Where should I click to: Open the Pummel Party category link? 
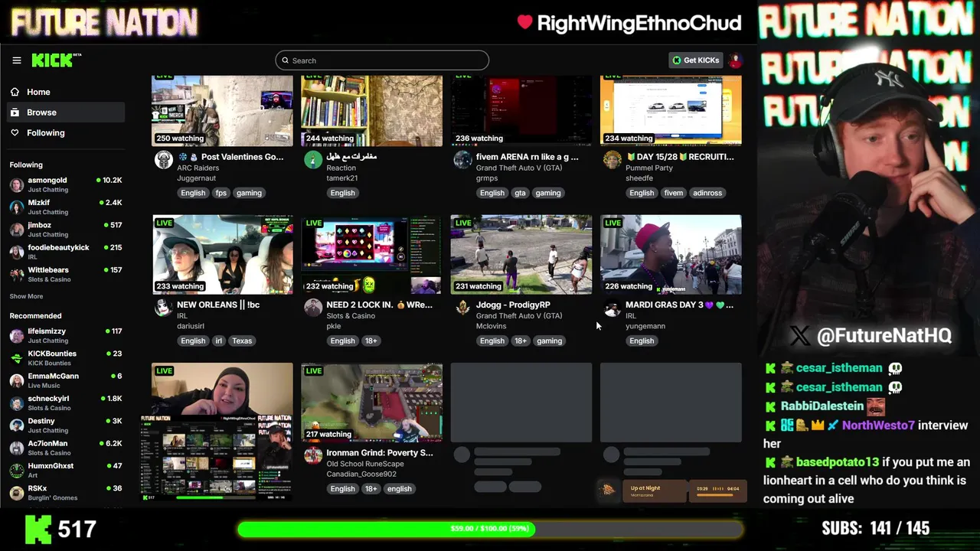649,168
